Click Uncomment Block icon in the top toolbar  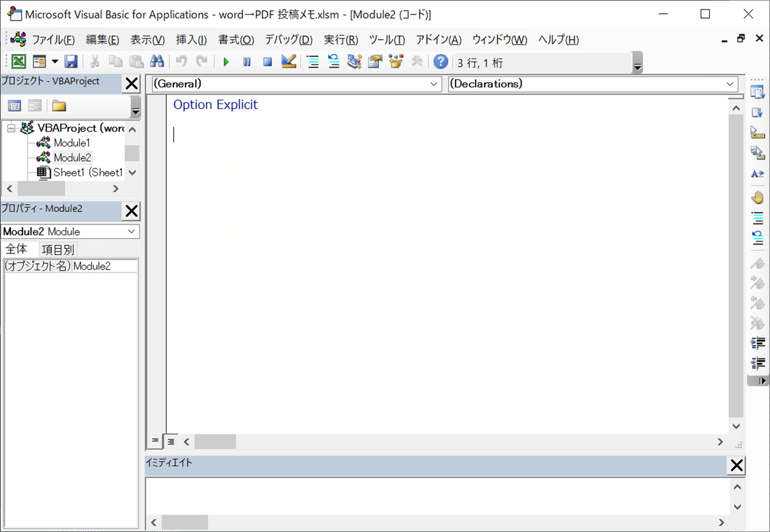pos(334,62)
